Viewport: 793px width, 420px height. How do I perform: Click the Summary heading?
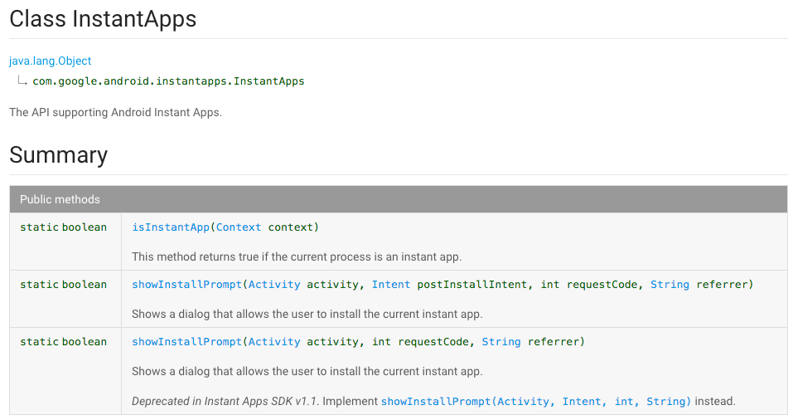(x=59, y=155)
